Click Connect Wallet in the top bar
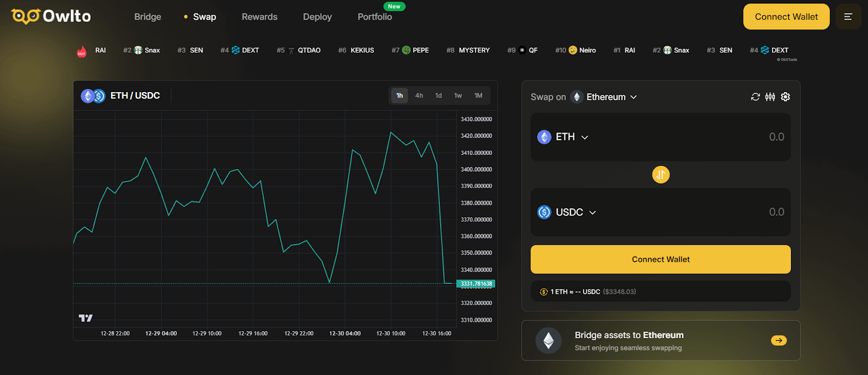The height and width of the screenshot is (375, 868). click(x=786, y=17)
